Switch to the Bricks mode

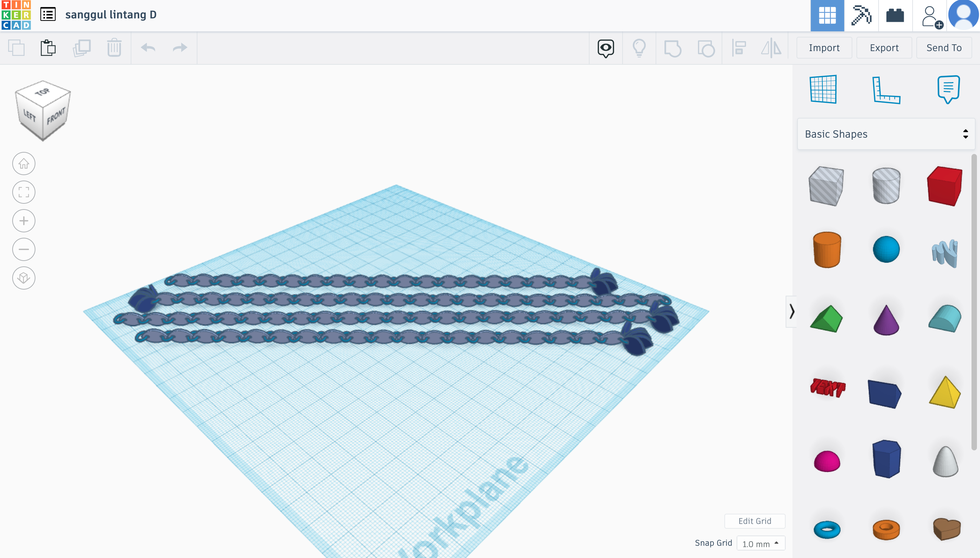point(895,16)
